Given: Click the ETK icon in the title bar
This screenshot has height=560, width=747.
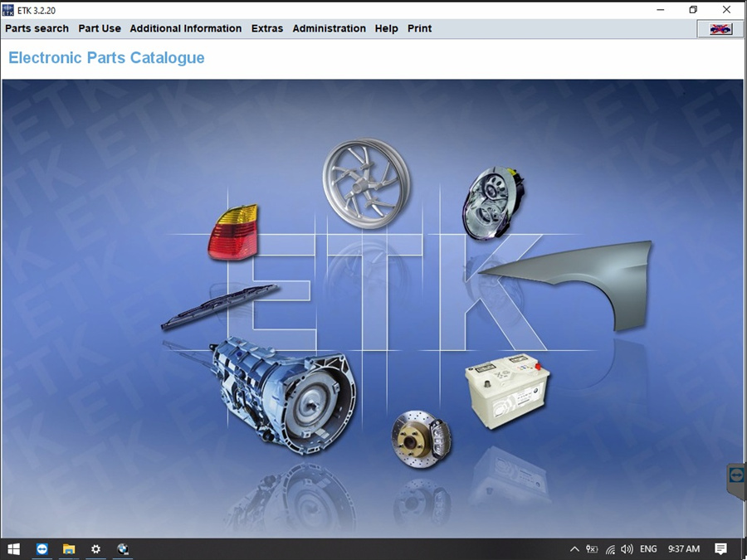Looking at the screenshot, I should pyautogui.click(x=8, y=9).
